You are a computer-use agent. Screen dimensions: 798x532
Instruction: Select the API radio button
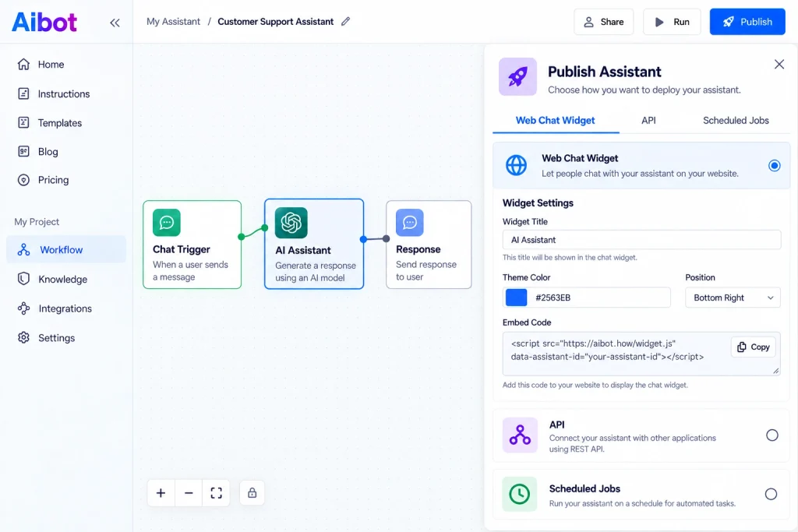pos(772,435)
